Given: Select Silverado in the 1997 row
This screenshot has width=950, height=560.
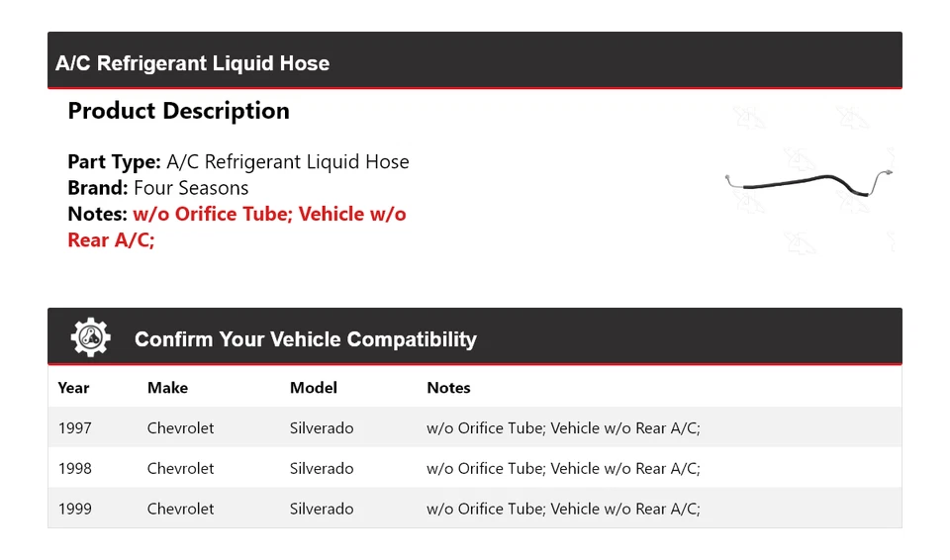Looking at the screenshot, I should (x=322, y=428).
